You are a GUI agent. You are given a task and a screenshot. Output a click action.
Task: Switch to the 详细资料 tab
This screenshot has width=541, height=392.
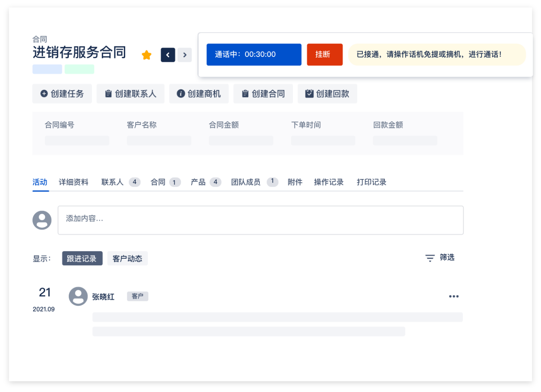pyautogui.click(x=73, y=182)
